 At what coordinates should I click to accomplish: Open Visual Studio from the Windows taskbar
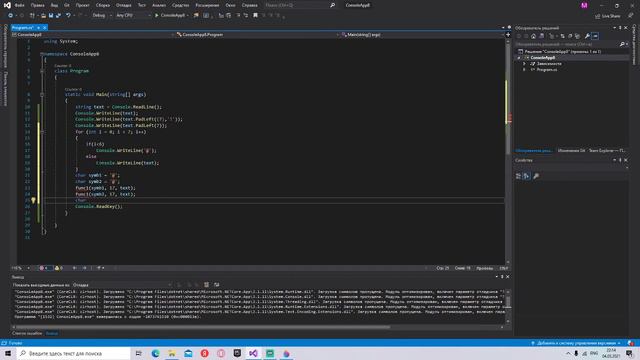click(x=253, y=353)
